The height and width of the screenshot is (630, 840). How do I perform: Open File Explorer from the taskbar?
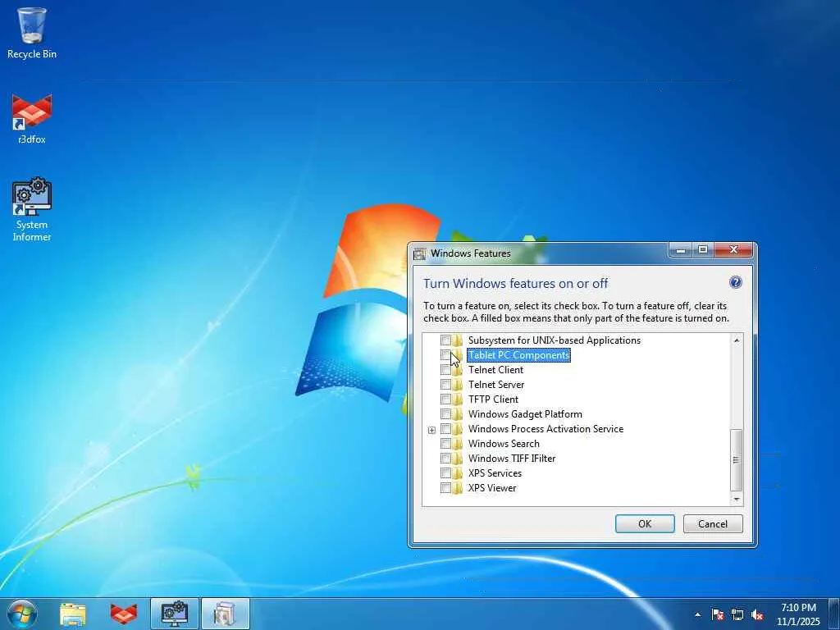coord(73,614)
